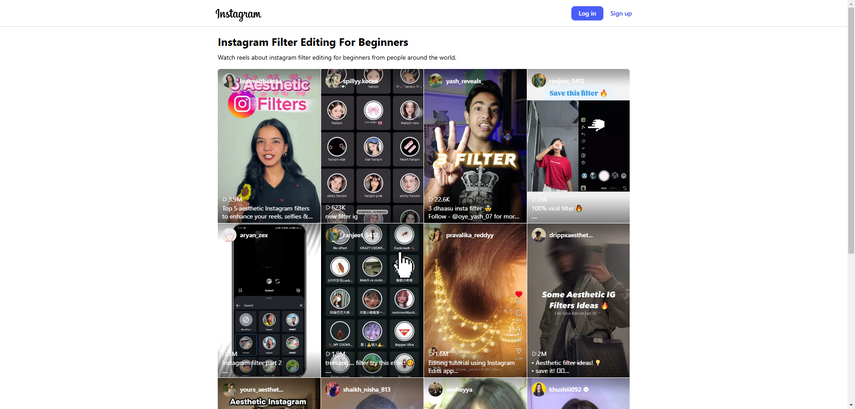Click _spillyy.keeee profile avatar
The image size is (855, 409).
pos(332,81)
